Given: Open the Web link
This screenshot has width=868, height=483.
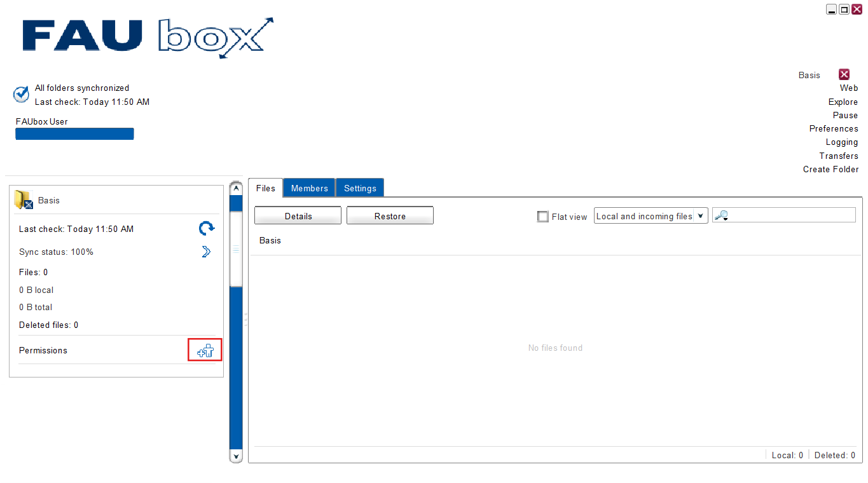Looking at the screenshot, I should tap(849, 88).
